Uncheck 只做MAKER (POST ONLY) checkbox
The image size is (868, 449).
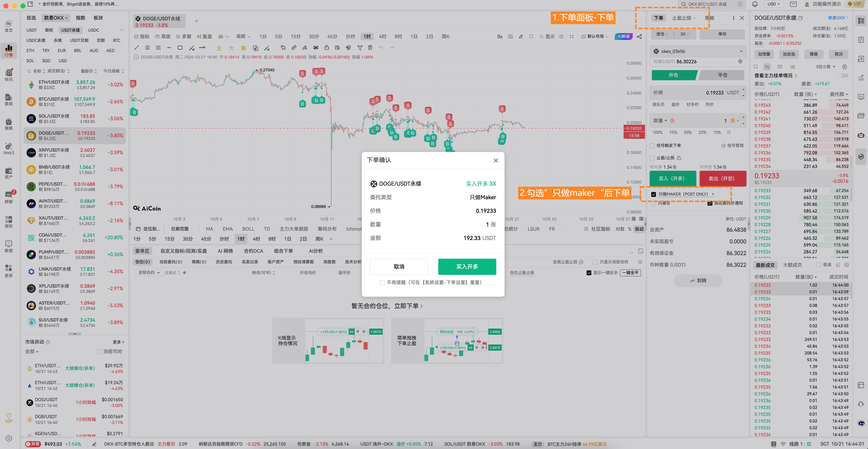[653, 194]
